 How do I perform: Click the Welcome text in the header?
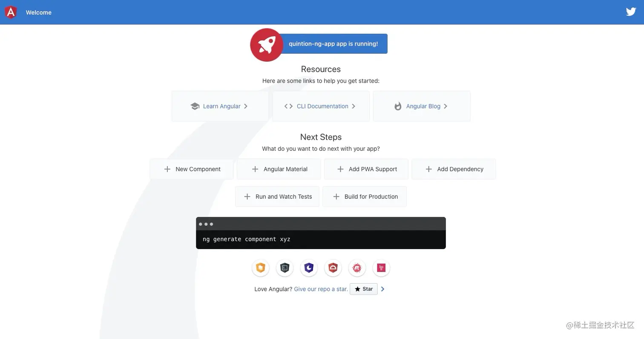click(39, 12)
